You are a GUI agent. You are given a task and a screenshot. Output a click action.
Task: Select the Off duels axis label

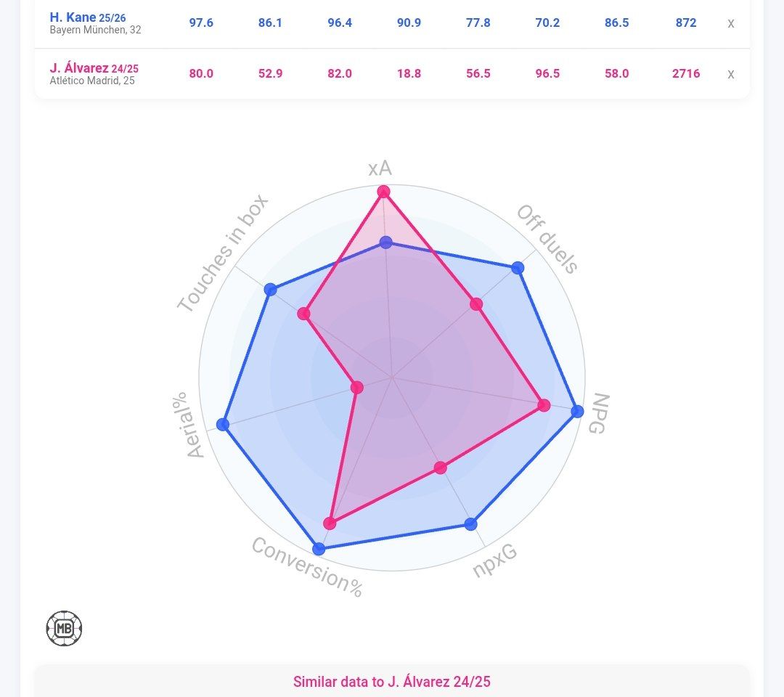(547, 240)
